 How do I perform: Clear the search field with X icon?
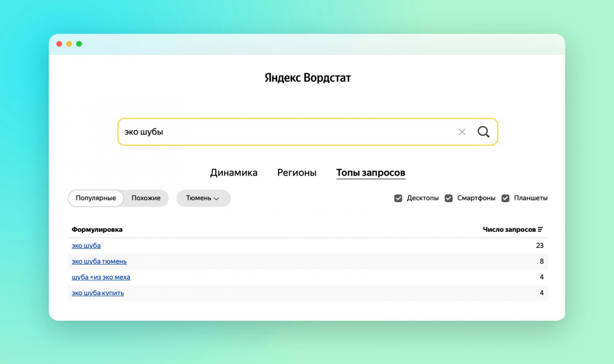click(462, 132)
